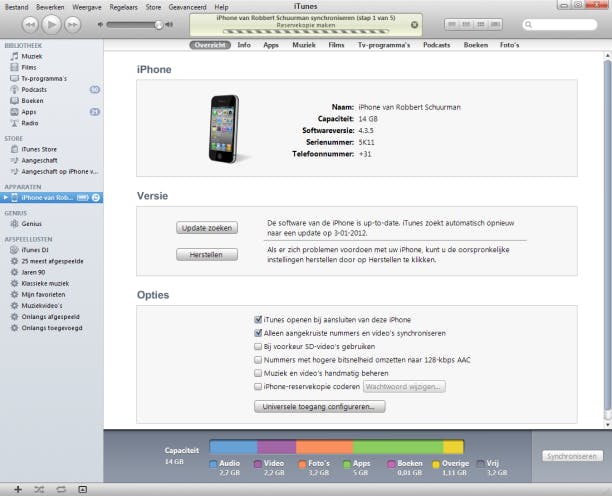Toggle shuffle icon at bottom
The image size is (612, 496).
tap(39, 489)
